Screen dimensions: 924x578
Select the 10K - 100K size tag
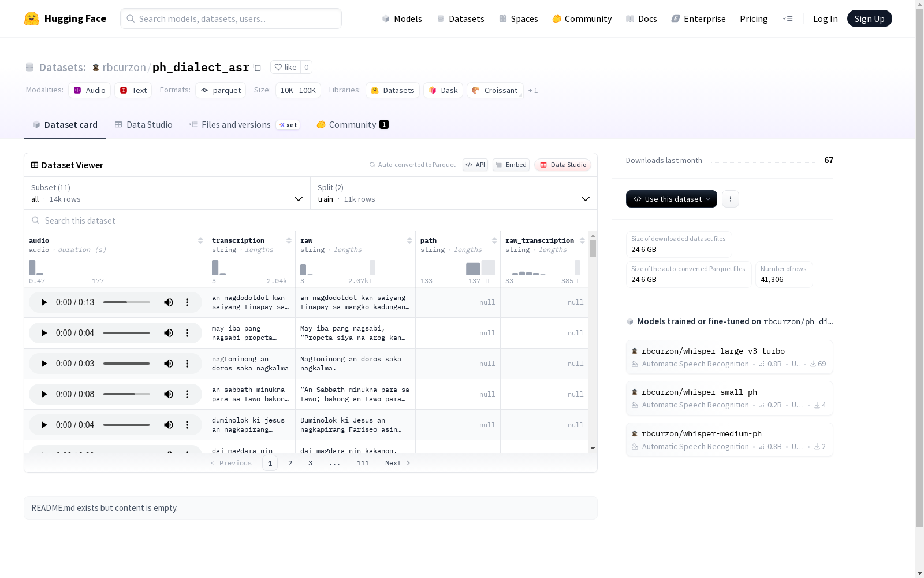pyautogui.click(x=298, y=90)
